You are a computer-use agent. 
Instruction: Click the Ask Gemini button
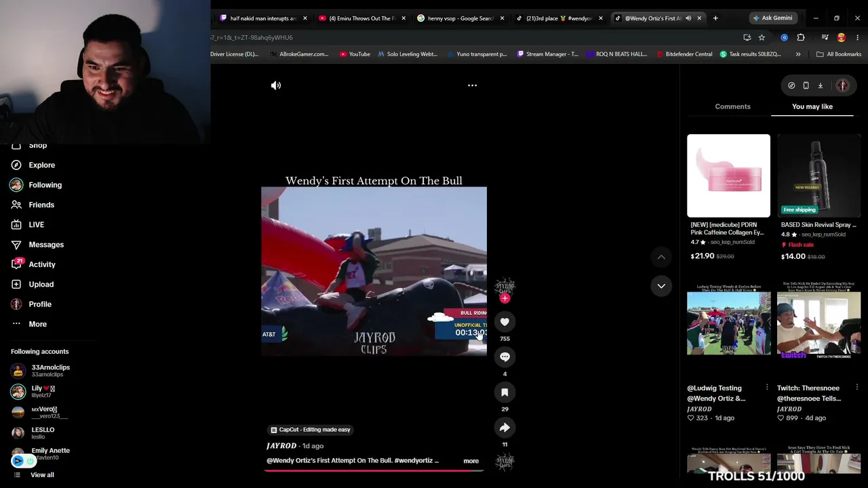point(772,18)
